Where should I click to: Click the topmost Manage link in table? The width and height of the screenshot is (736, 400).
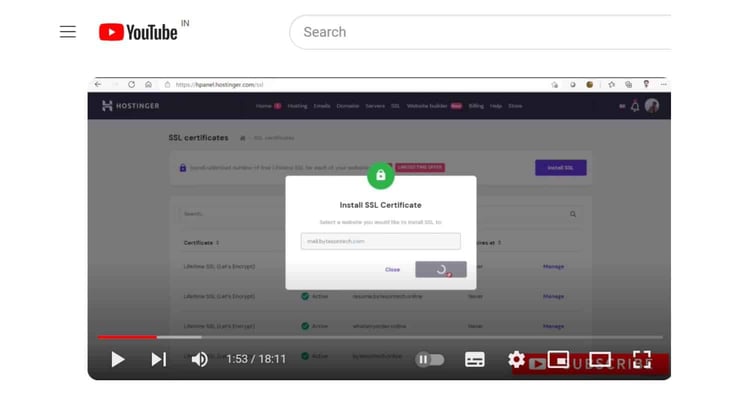coord(553,267)
